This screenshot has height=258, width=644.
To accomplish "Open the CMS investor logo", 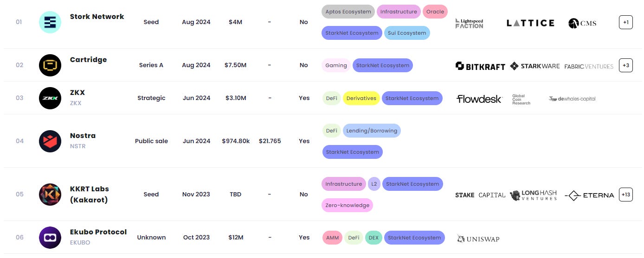I will (583, 23).
